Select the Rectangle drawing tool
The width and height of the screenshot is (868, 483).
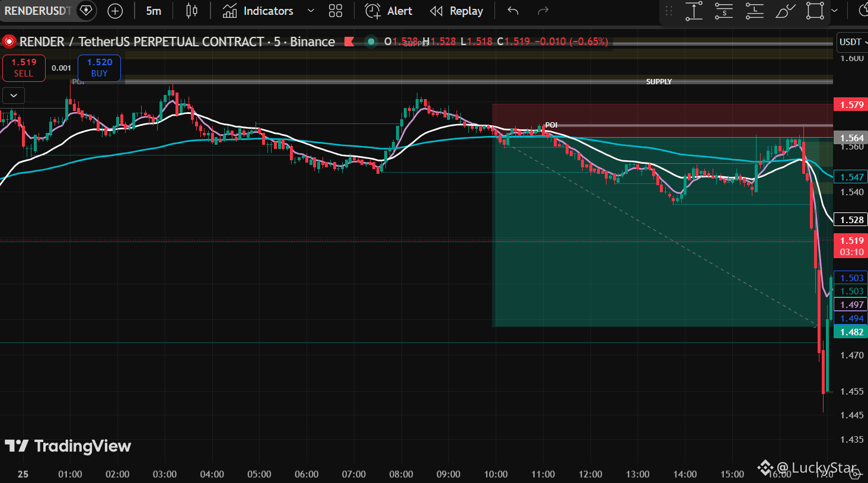tap(815, 11)
